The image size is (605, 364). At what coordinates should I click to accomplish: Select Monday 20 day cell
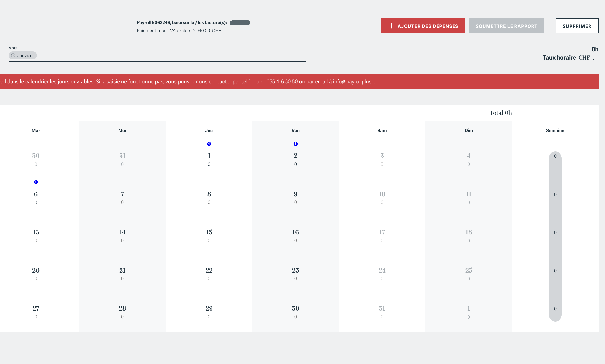36,270
